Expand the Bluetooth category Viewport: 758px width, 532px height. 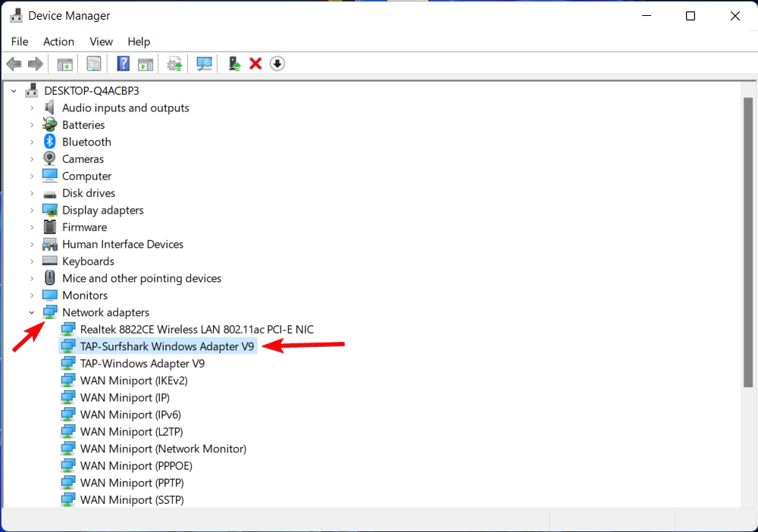(x=32, y=142)
